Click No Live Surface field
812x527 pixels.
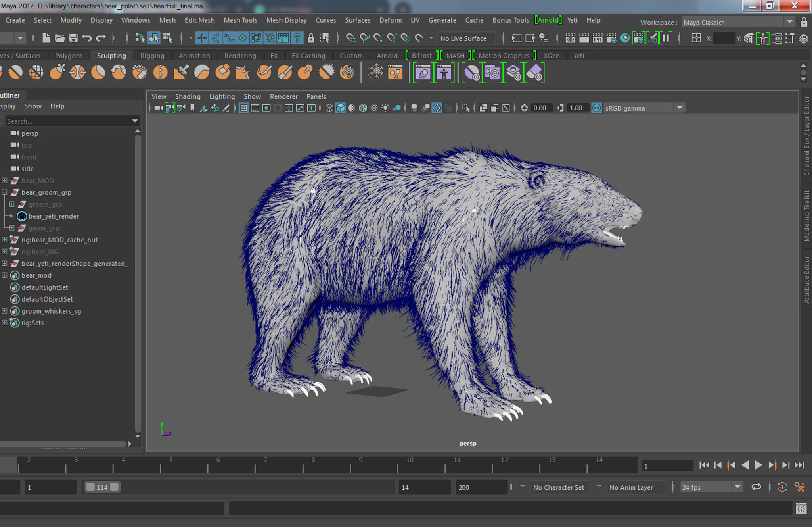466,38
